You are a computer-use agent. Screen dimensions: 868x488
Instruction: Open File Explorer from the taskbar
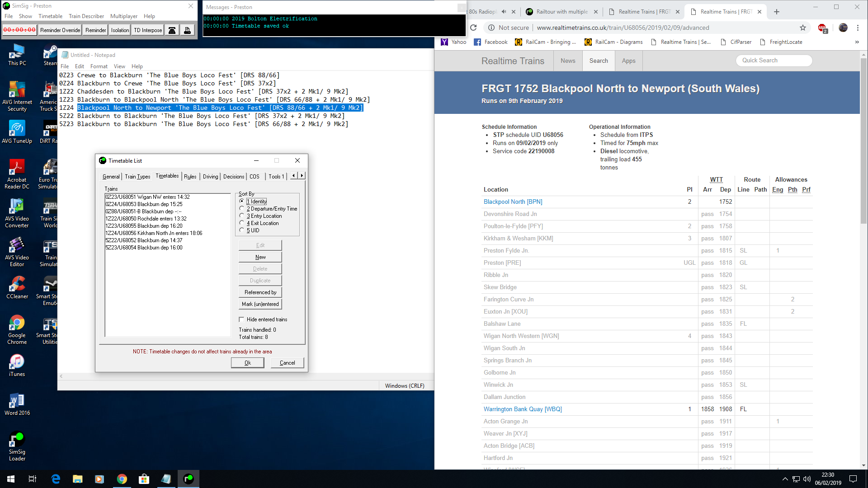point(78,479)
